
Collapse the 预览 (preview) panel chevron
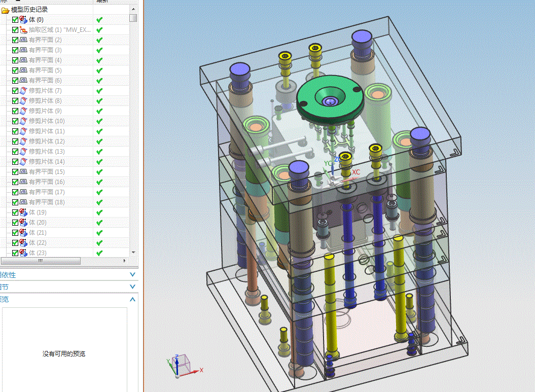pyautogui.click(x=133, y=299)
